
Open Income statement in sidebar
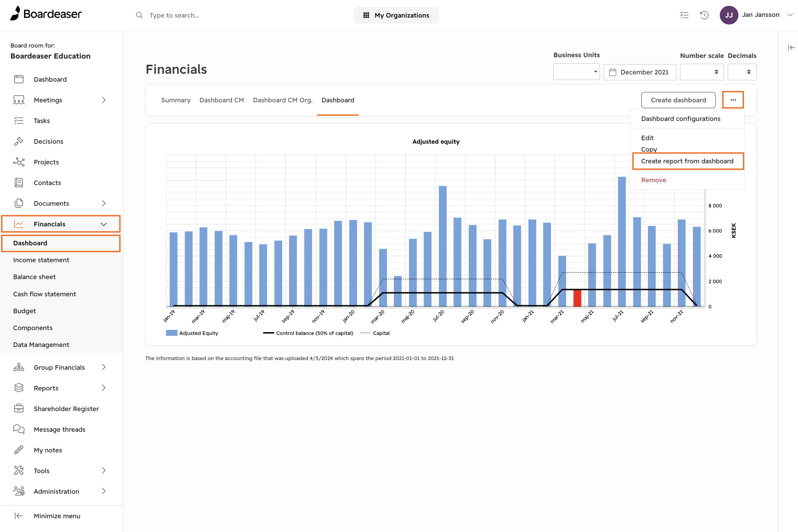click(x=41, y=260)
